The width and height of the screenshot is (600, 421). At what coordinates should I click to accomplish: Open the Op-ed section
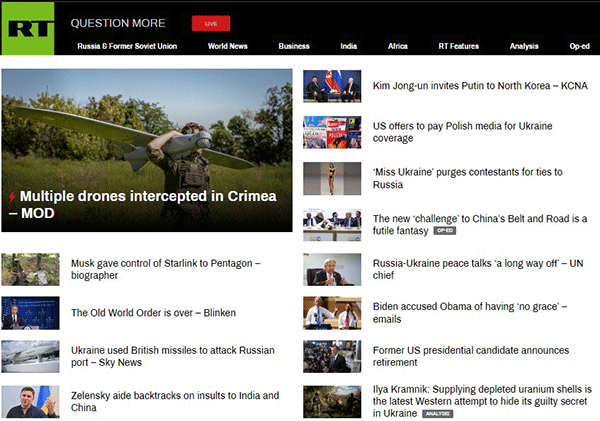coord(579,46)
